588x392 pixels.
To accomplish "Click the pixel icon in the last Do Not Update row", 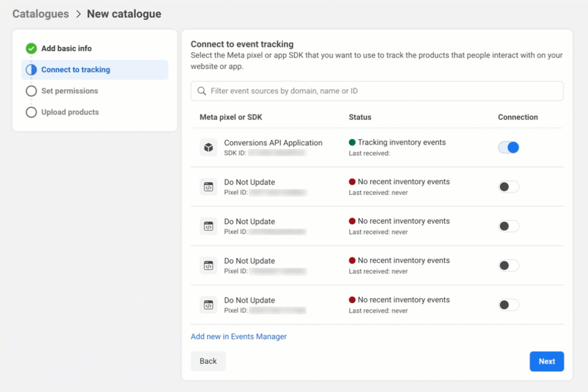I will [x=208, y=304].
